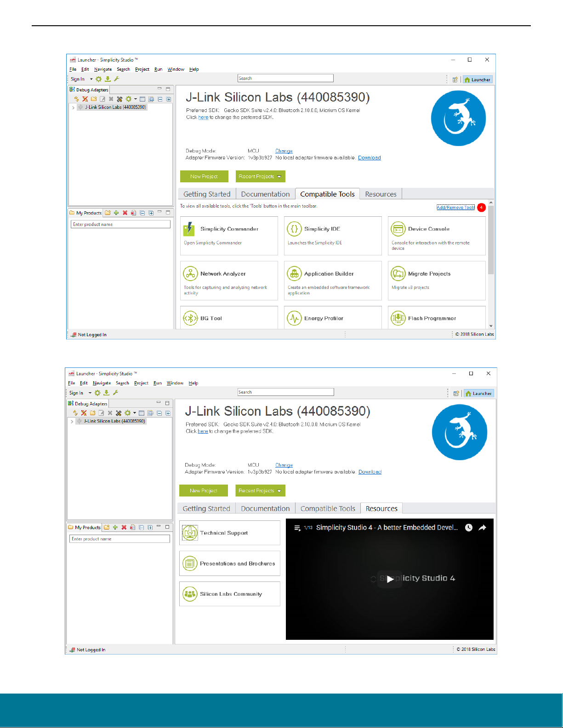
Task: Open Simplicity Commander tile
Action: [x=229, y=236]
